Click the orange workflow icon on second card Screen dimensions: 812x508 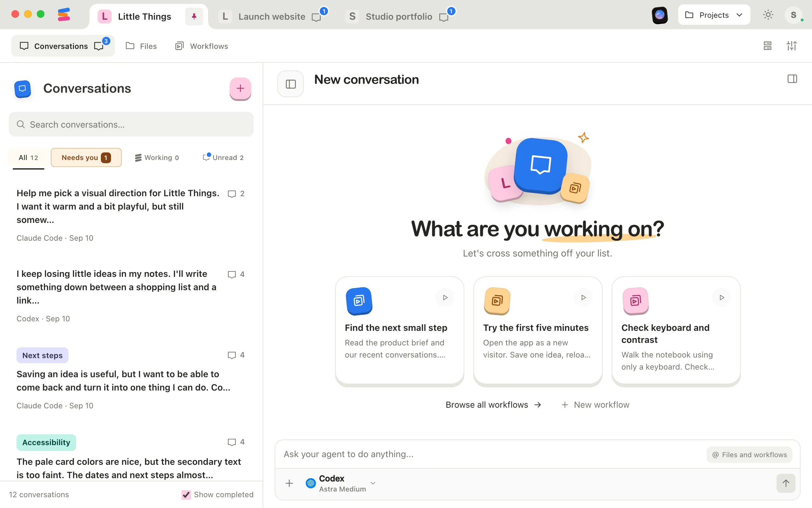coord(497,301)
